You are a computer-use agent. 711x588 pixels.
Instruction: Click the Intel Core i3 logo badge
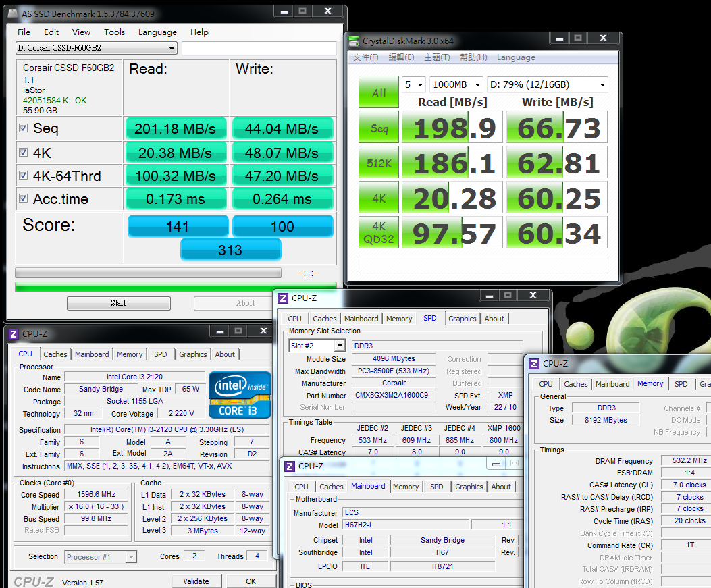coord(240,394)
